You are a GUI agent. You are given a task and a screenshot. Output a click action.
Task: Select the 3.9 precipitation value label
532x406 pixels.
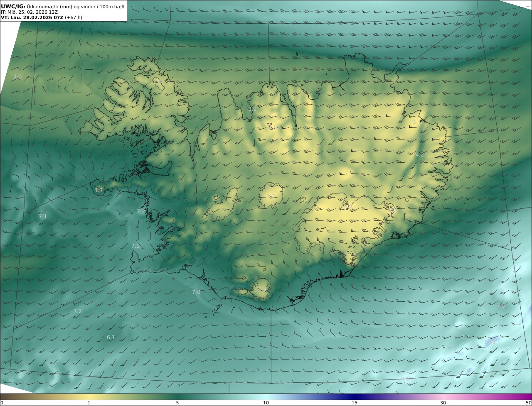point(252,109)
